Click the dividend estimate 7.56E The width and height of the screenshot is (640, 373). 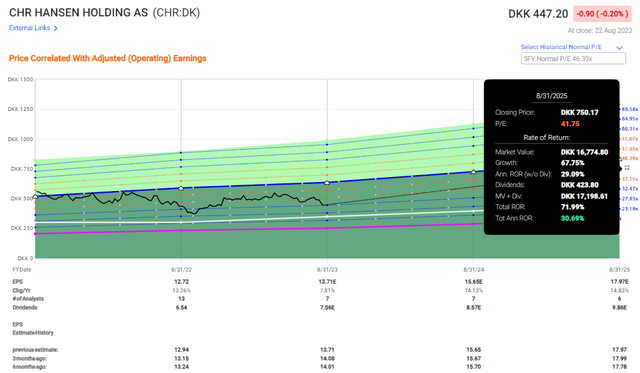(327, 307)
